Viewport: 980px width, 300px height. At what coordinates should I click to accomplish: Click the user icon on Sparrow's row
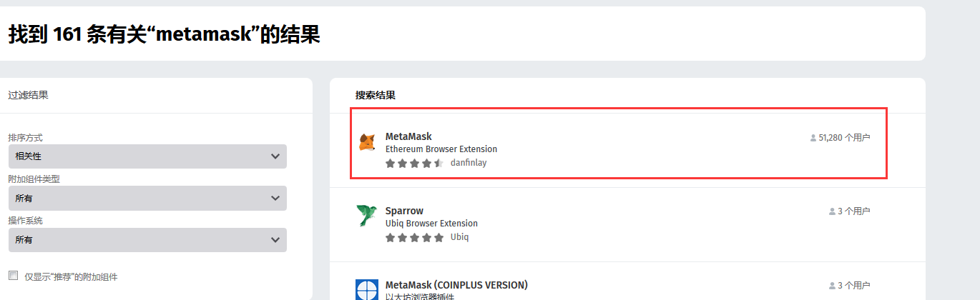click(x=831, y=211)
